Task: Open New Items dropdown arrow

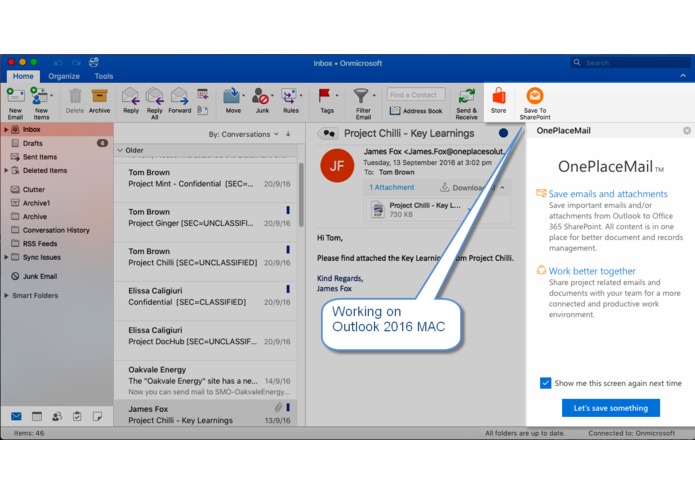Action: [52, 96]
